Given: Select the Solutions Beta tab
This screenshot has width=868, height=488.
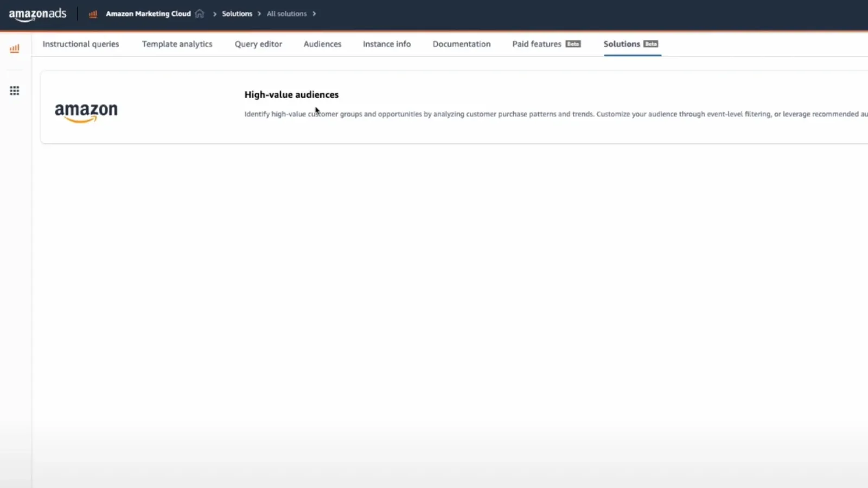Looking at the screenshot, I should [631, 44].
